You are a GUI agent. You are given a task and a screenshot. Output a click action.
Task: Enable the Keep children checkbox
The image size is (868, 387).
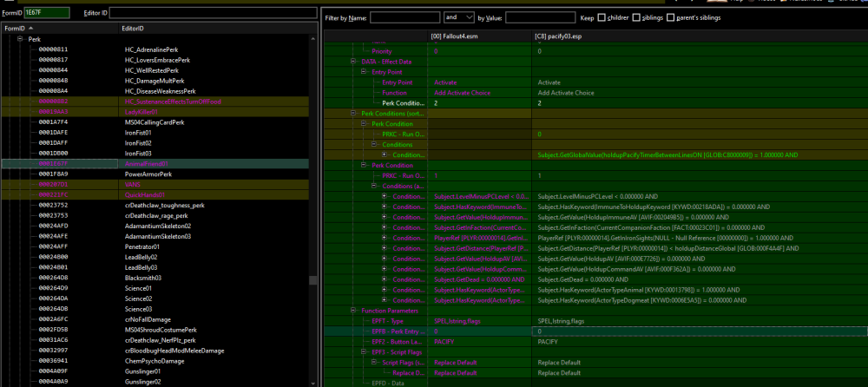coord(602,17)
